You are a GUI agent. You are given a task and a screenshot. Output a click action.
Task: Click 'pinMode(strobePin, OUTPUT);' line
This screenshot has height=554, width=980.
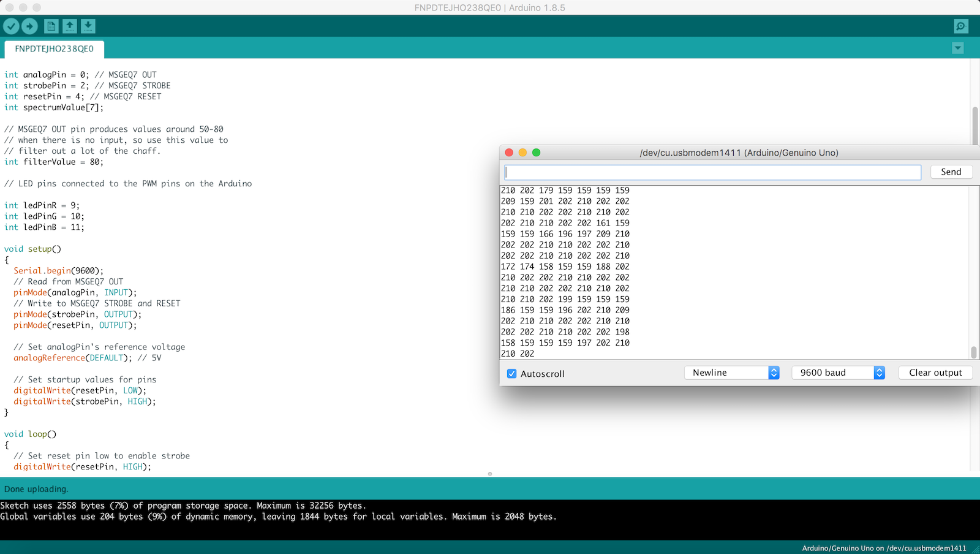coord(78,314)
